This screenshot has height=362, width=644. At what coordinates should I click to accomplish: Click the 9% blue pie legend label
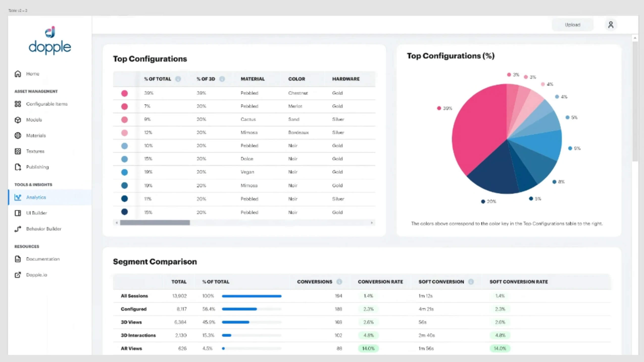575,148
